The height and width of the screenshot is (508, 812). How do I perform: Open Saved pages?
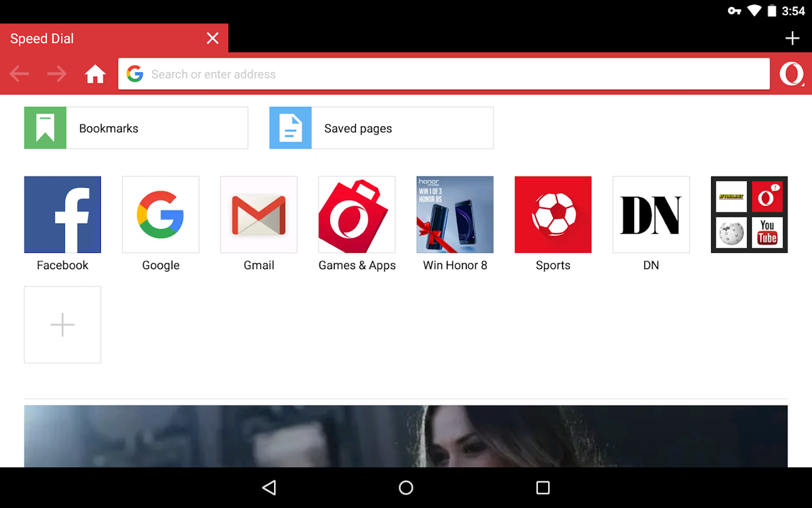click(381, 128)
